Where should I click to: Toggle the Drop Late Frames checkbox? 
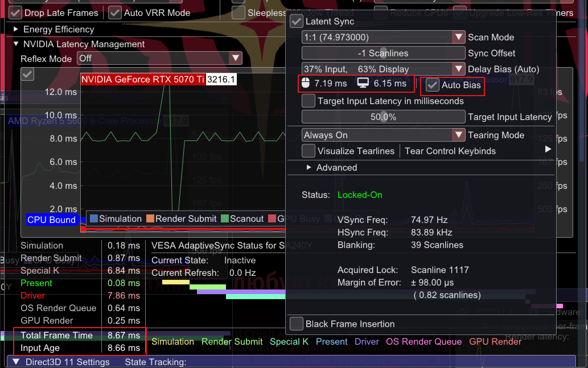click(x=15, y=13)
